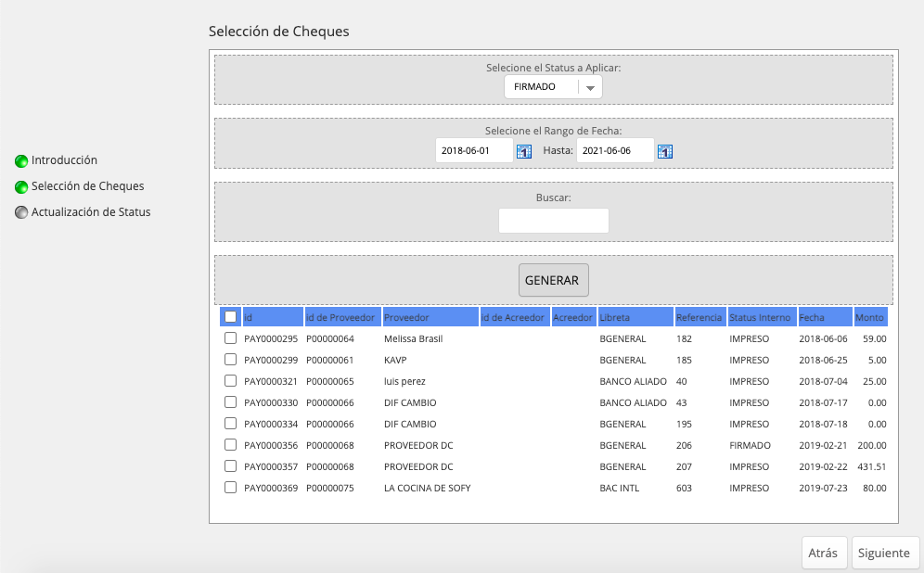924x573 pixels.
Task: Sort by the Fecha column header
Action: [x=826, y=317]
